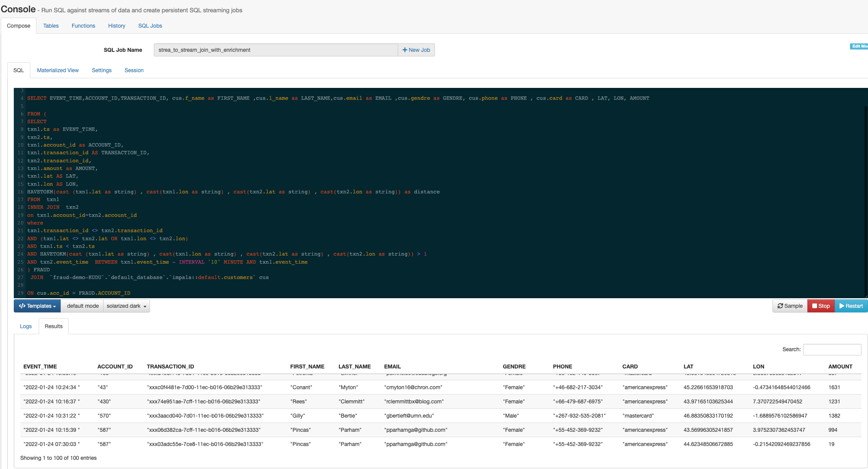The width and height of the screenshot is (868, 469).
Task: Open the SQL Jobs history tab
Action: (150, 25)
